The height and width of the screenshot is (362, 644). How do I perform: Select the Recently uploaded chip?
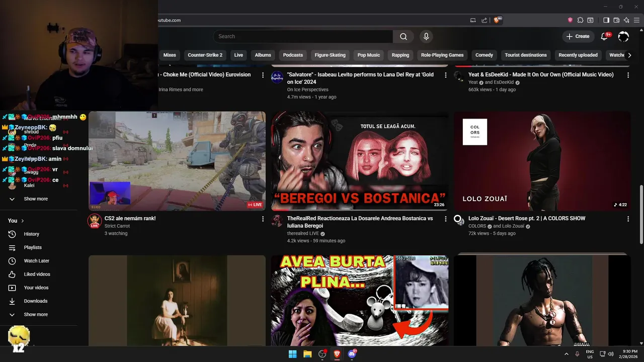click(x=578, y=55)
